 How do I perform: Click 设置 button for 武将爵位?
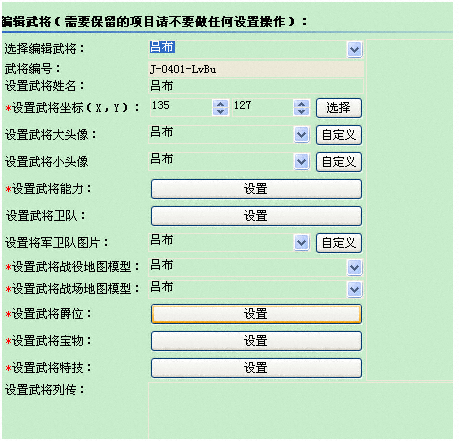(x=256, y=314)
